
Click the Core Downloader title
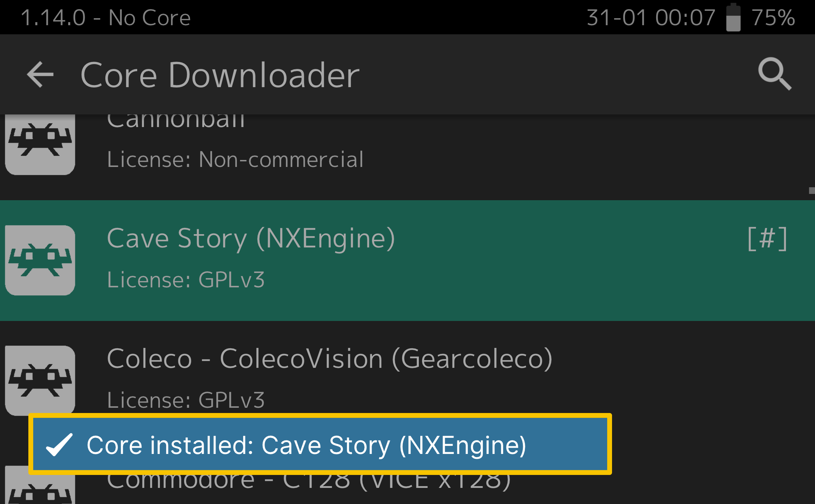(220, 75)
